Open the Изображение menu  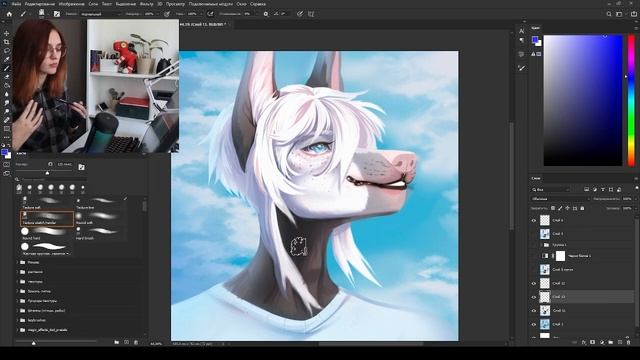(71, 4)
